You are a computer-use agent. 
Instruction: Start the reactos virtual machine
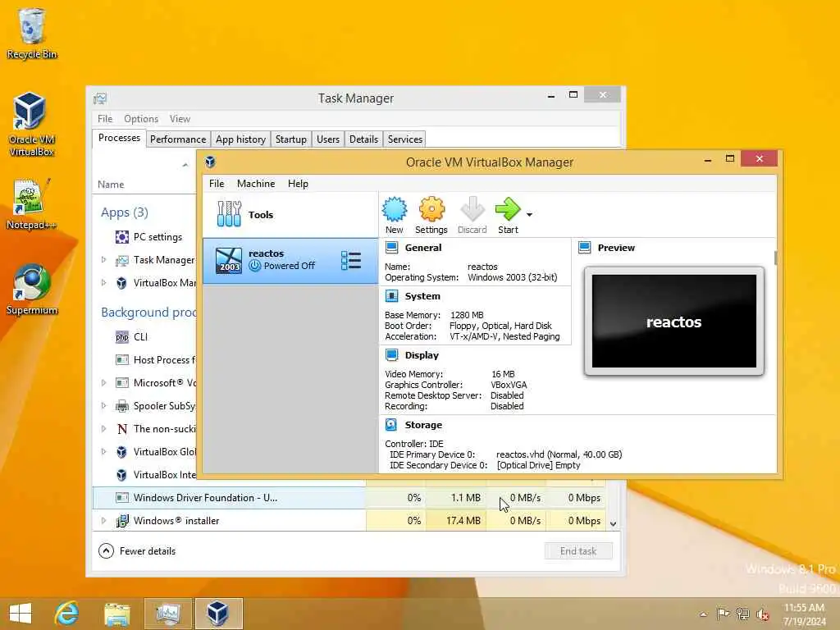507,215
